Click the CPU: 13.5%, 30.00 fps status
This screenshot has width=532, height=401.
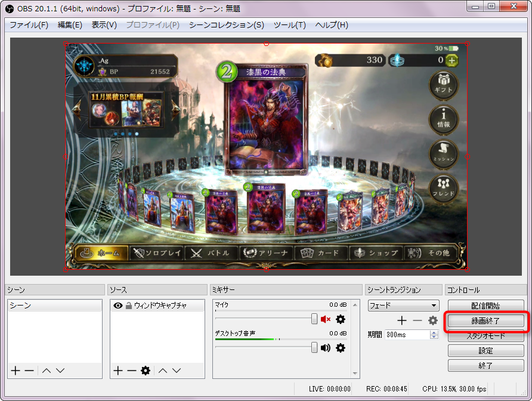(454, 389)
